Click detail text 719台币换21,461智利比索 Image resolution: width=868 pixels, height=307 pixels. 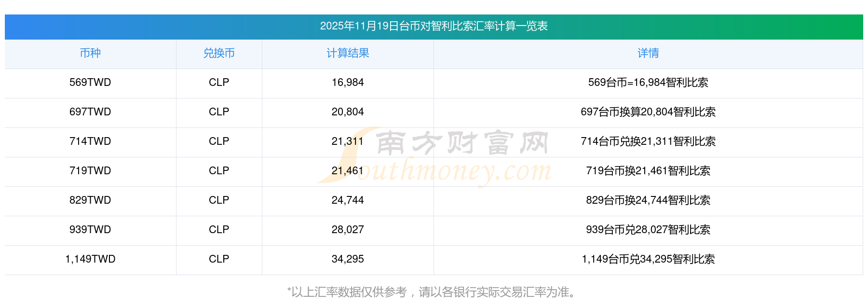pyautogui.click(x=648, y=171)
